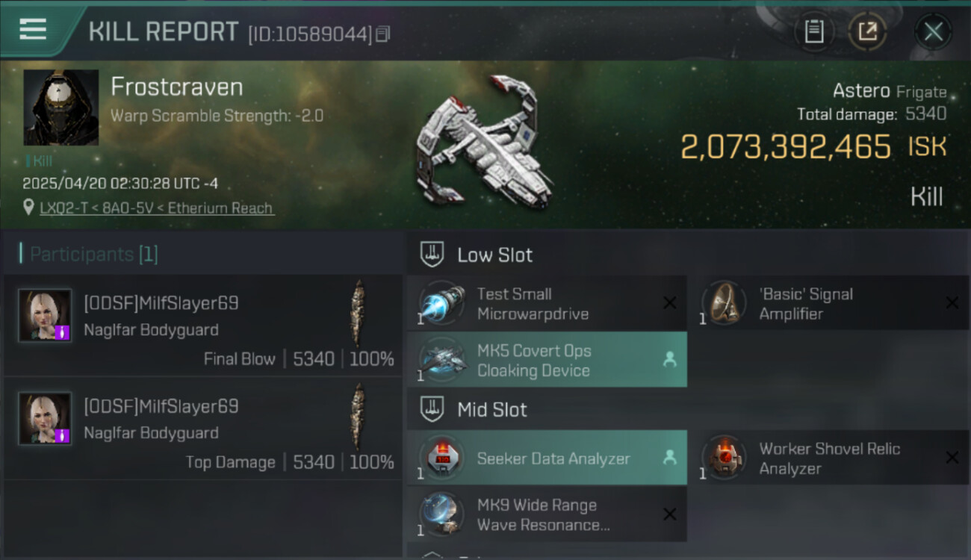Open MilfSlayer69 Top Damage participant entry
The height and width of the screenshot is (560, 971).
(203, 428)
